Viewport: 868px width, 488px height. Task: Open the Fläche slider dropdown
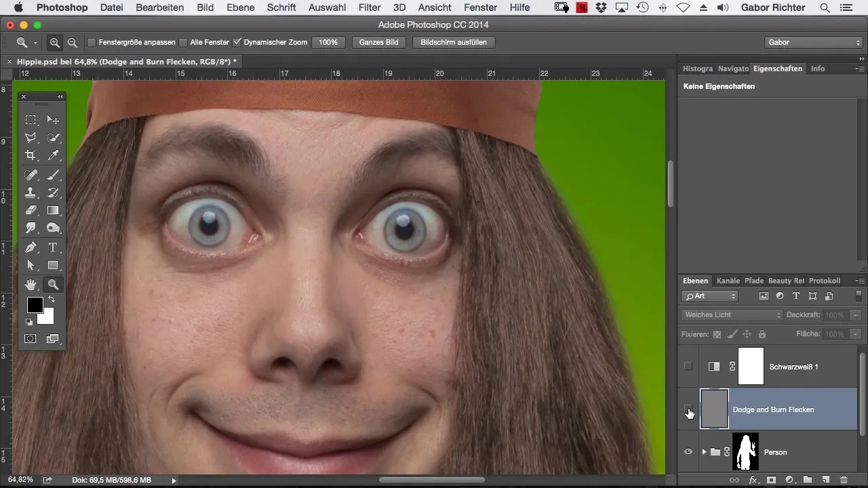pos(856,334)
